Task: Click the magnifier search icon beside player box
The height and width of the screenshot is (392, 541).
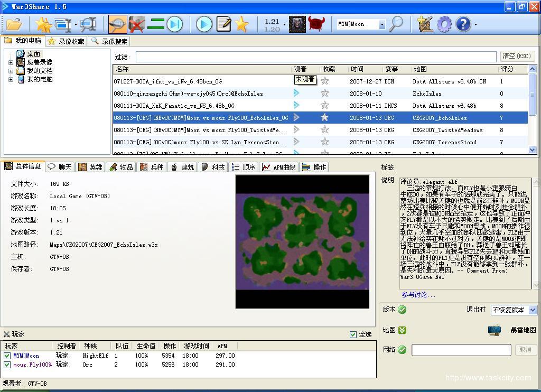Action: [x=396, y=24]
